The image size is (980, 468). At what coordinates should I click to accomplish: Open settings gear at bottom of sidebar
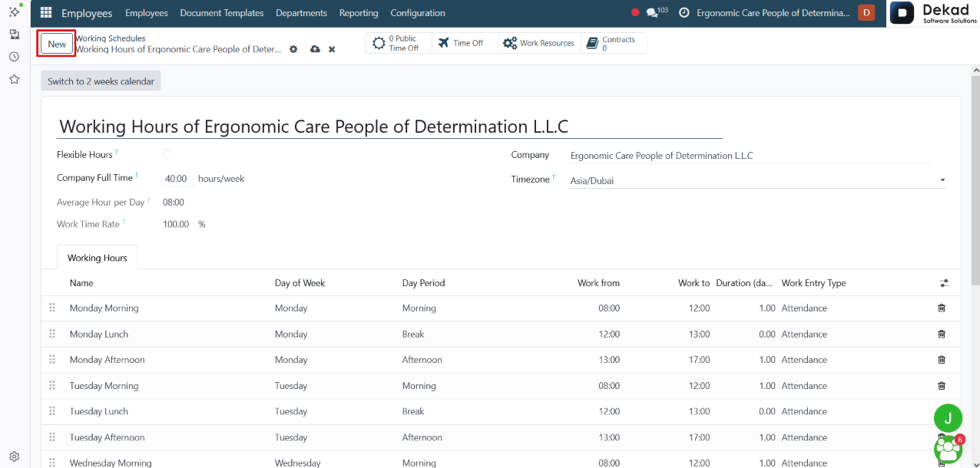[14, 456]
